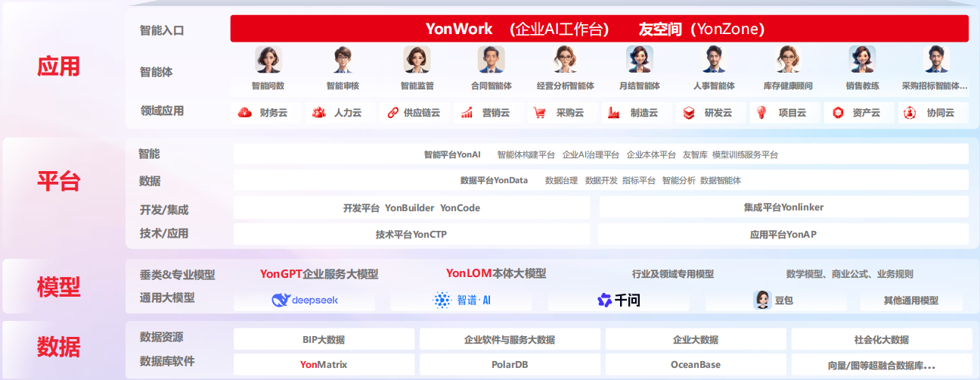This screenshot has width=980, height=380.
Task: Select 行业及领域专用模型 text
Action: pyautogui.click(x=673, y=274)
